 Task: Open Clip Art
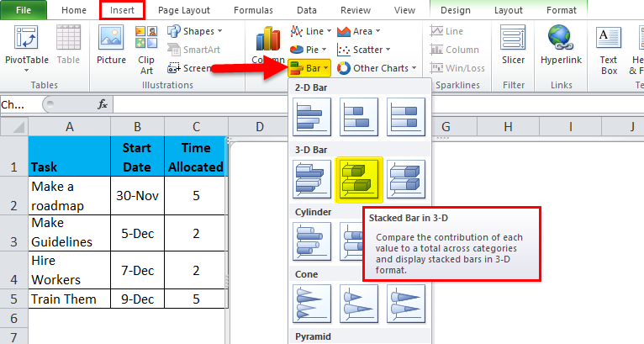pyautogui.click(x=146, y=50)
